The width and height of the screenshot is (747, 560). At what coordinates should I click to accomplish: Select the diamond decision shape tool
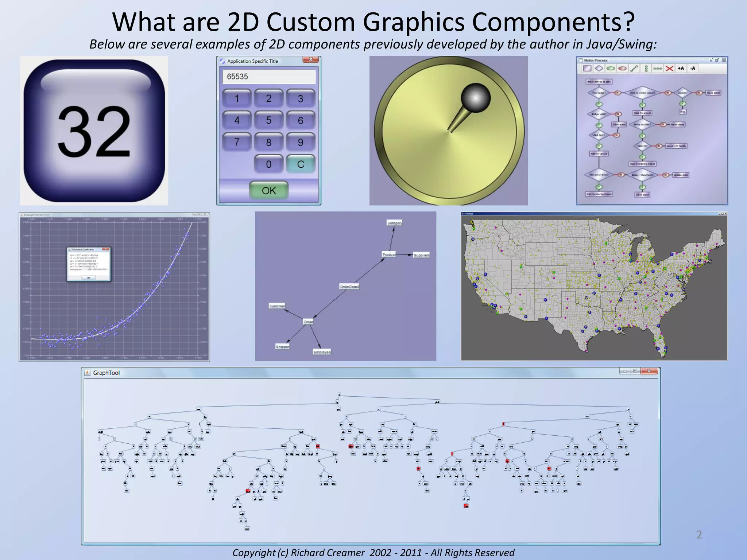(x=599, y=68)
